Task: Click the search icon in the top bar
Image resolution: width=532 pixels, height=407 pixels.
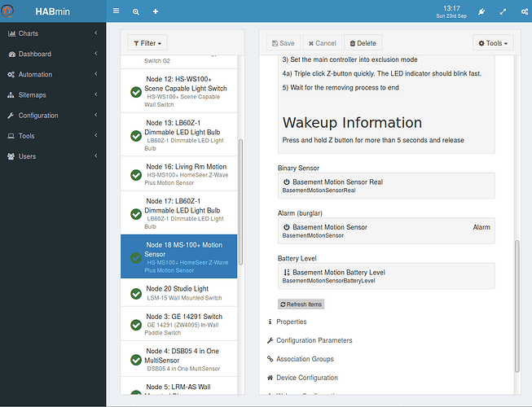Action: pos(135,12)
